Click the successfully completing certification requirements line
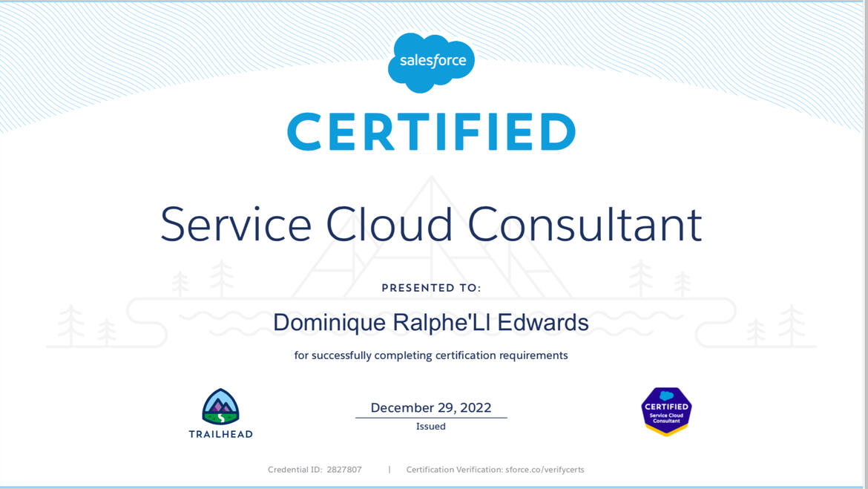 point(431,355)
